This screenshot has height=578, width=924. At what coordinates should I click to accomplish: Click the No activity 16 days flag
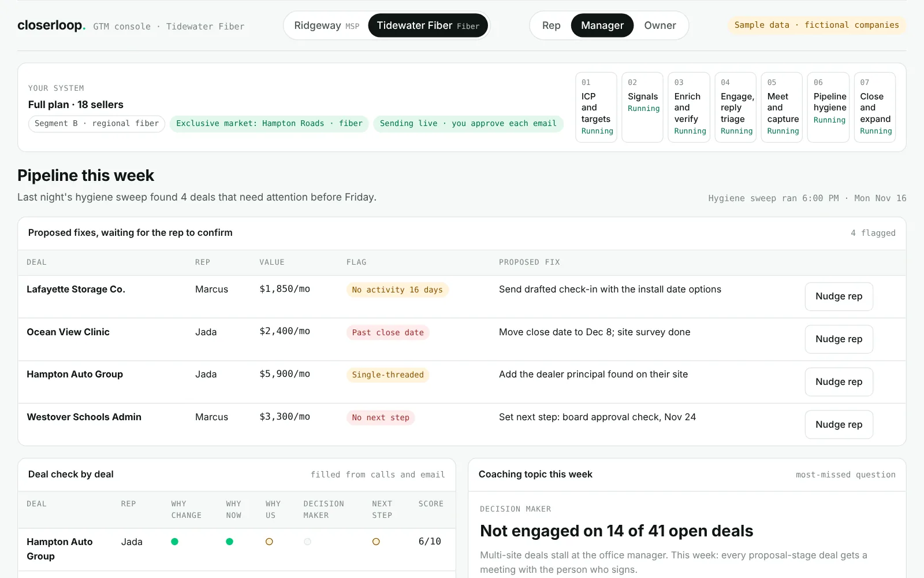[397, 290]
